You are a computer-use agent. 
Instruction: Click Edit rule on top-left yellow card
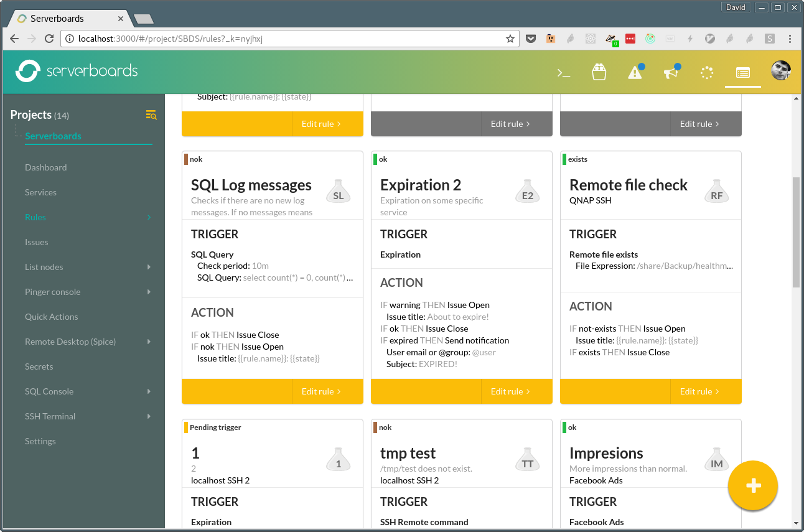(x=322, y=124)
